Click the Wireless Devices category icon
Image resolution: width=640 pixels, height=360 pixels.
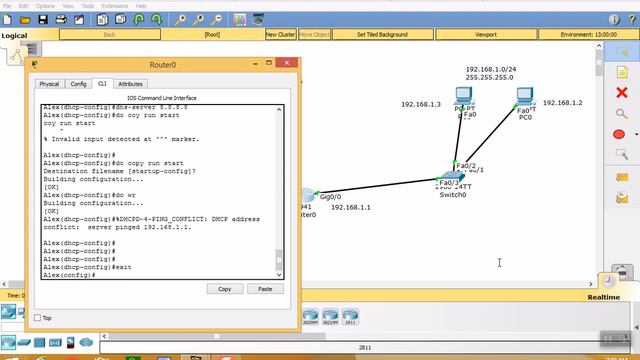coord(55,342)
